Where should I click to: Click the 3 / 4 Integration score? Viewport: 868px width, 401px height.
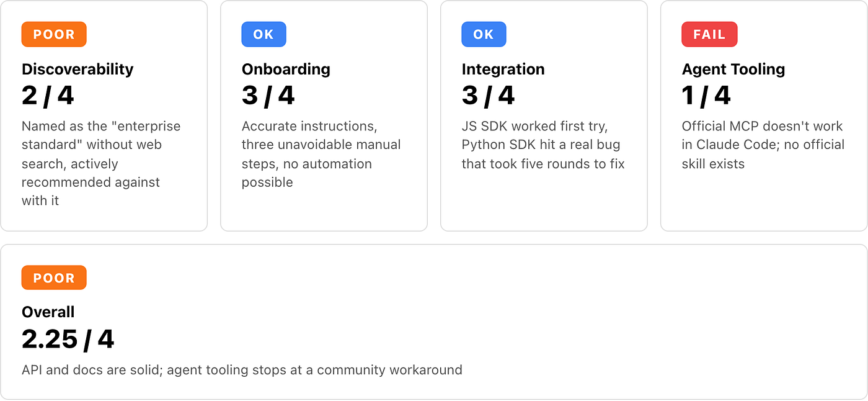click(488, 96)
